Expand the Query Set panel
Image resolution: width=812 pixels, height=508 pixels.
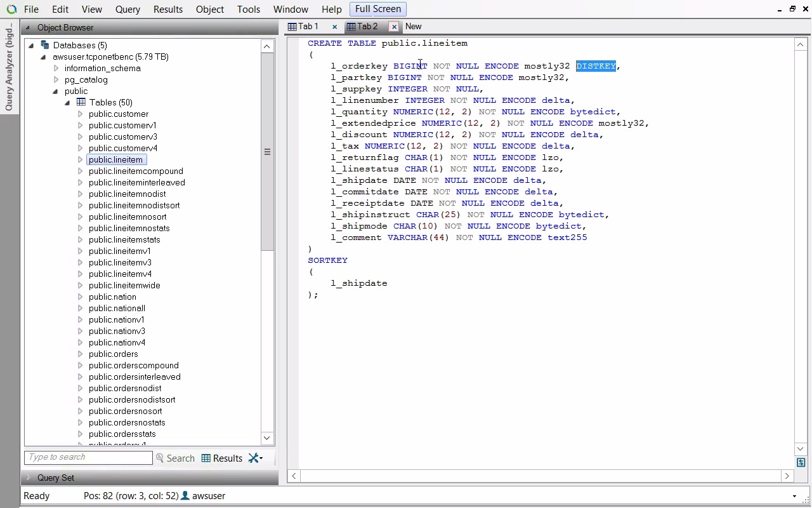tap(28, 478)
